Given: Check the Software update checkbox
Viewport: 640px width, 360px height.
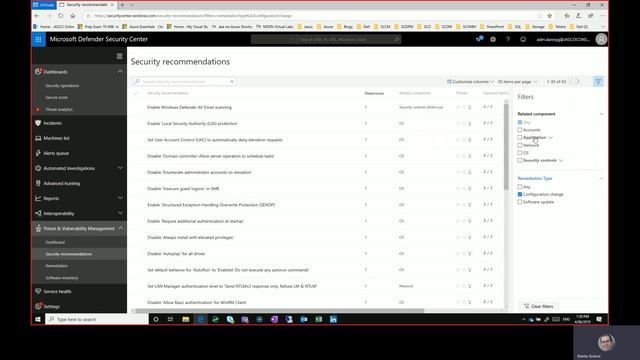Looking at the screenshot, I should [520, 202].
